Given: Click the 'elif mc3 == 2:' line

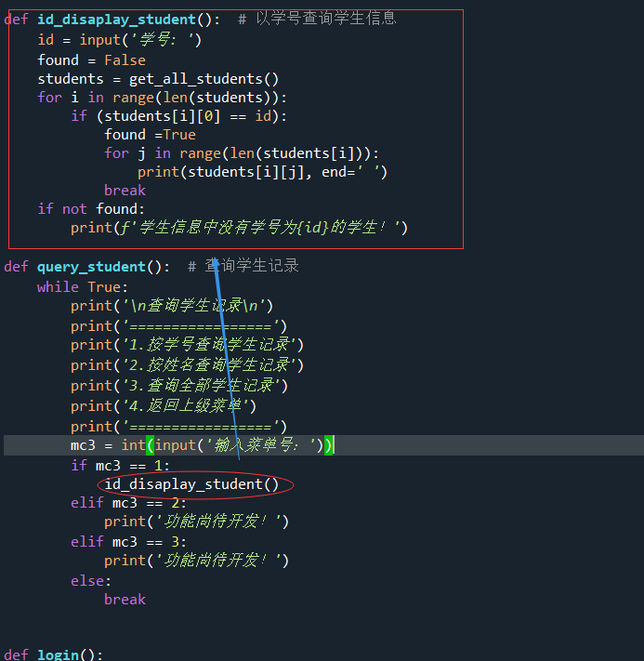Looking at the screenshot, I should (x=128, y=503).
